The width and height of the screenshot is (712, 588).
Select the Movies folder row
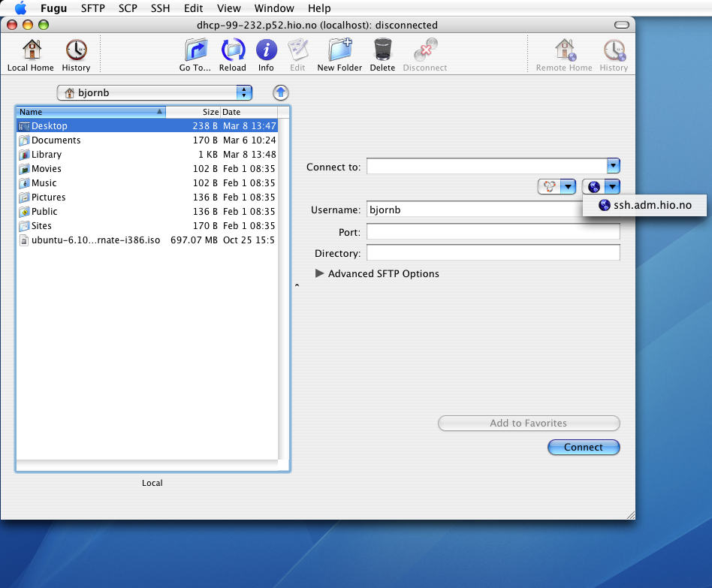pyautogui.click(x=147, y=169)
